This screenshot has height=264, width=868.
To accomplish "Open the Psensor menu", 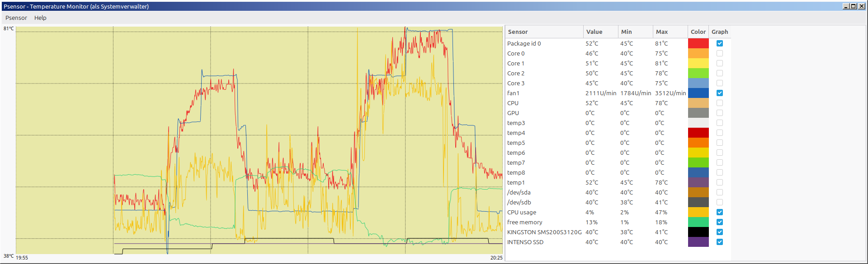I will 16,18.
